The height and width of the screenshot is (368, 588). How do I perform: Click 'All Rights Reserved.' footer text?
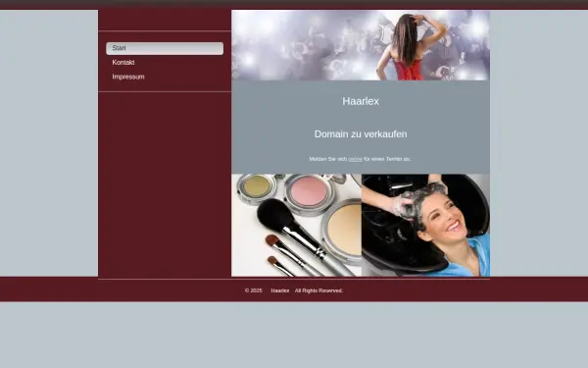click(x=318, y=290)
